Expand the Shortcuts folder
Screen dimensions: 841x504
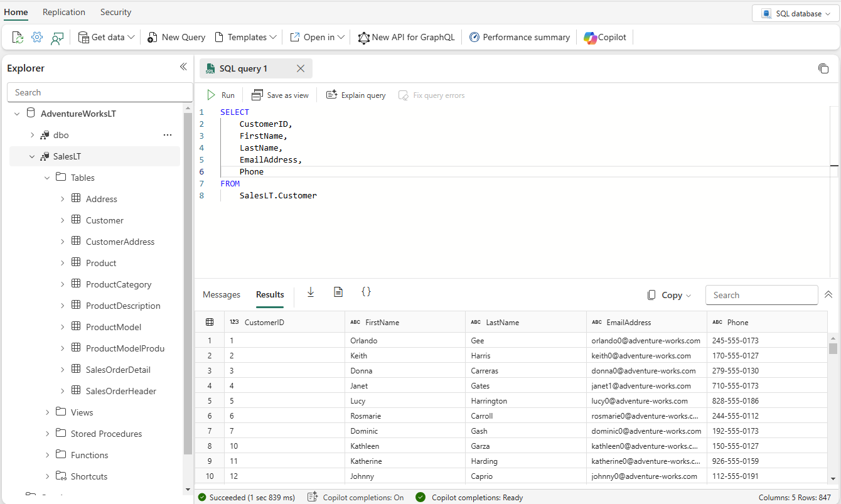pos(47,476)
